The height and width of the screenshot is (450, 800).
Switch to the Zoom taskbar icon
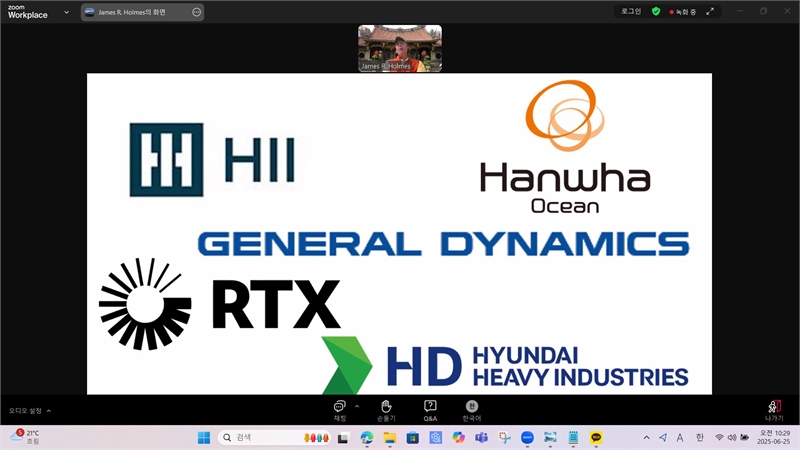[527, 438]
